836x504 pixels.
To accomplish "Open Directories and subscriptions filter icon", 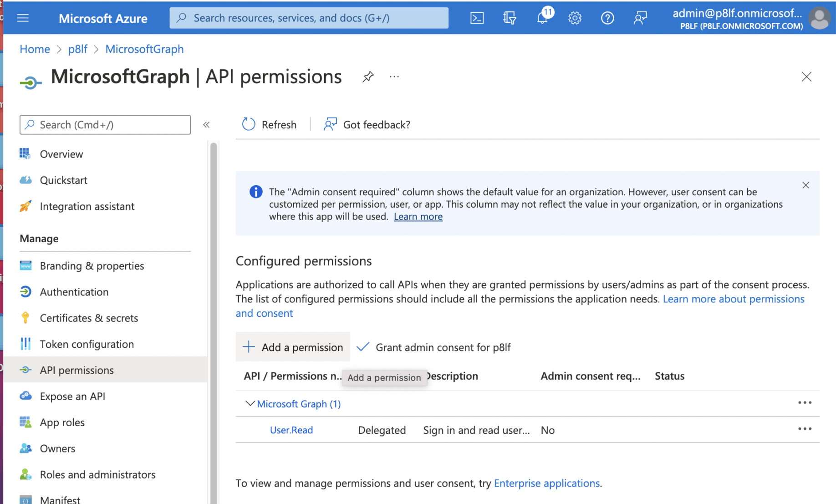I will 510,18.
